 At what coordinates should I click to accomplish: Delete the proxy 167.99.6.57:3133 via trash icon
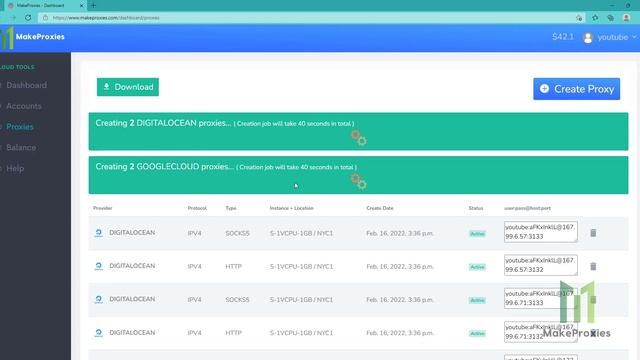(593, 233)
